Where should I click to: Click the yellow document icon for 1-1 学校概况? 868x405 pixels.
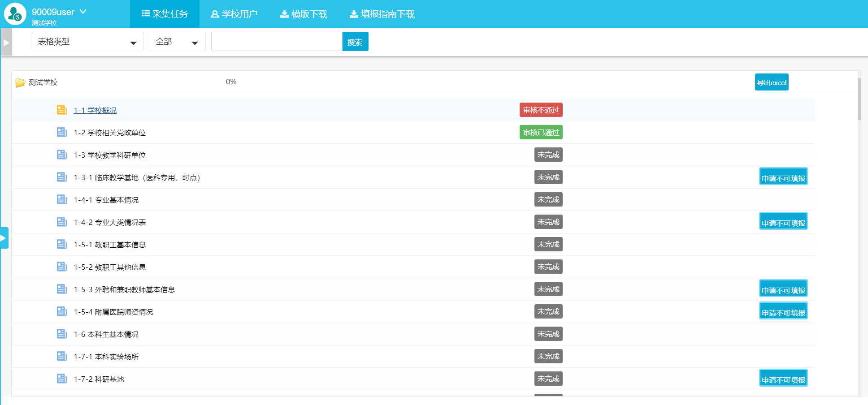[x=62, y=110]
